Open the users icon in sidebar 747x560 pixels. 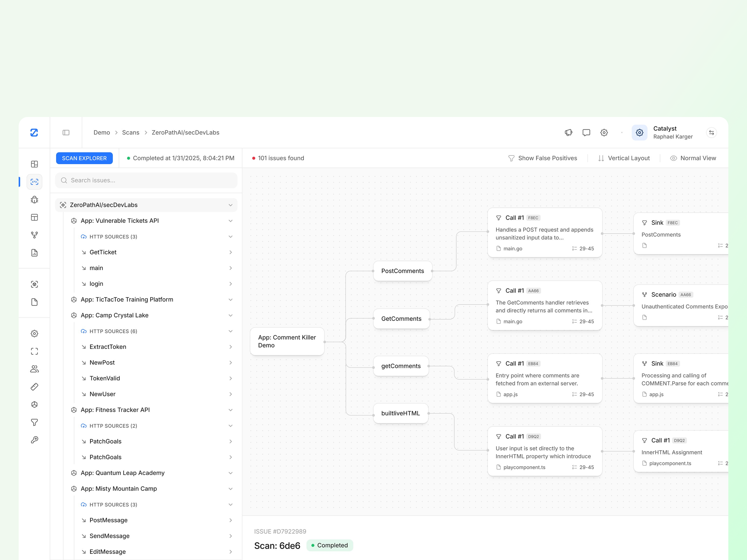34,369
